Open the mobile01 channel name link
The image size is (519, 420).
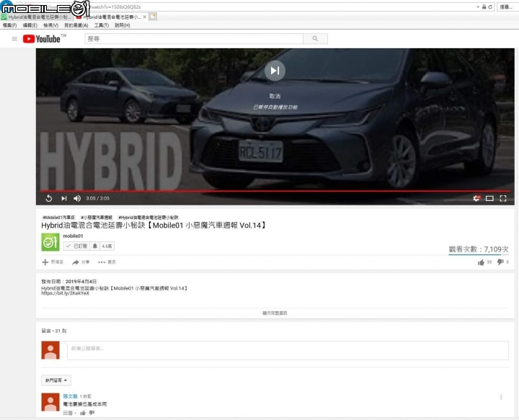click(73, 236)
